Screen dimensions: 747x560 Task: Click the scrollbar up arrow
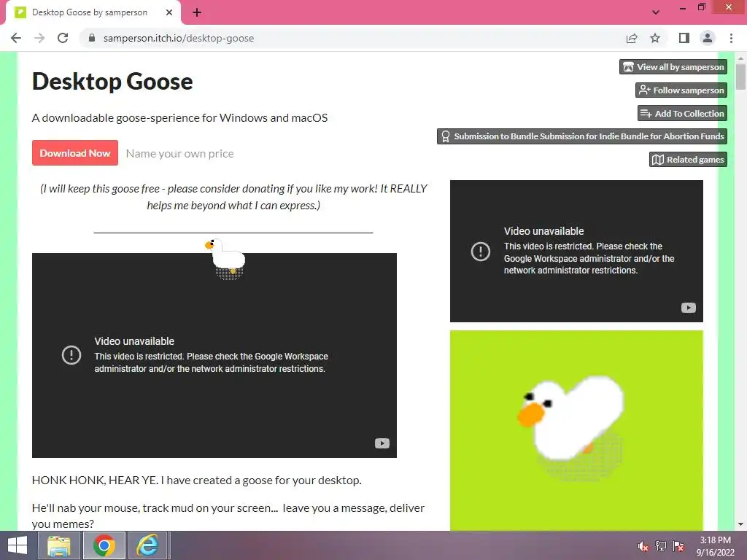[740, 57]
